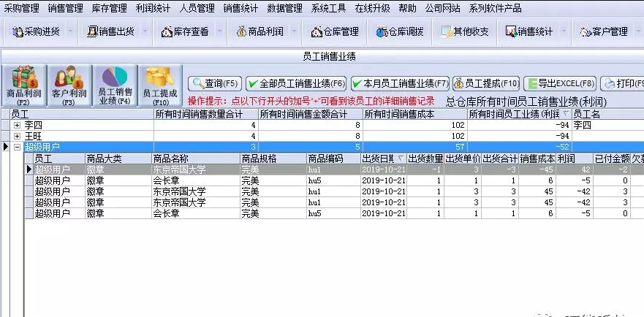The width and height of the screenshot is (644, 317).
Task: Open 其他收支 in the toolbar
Action: point(465,31)
